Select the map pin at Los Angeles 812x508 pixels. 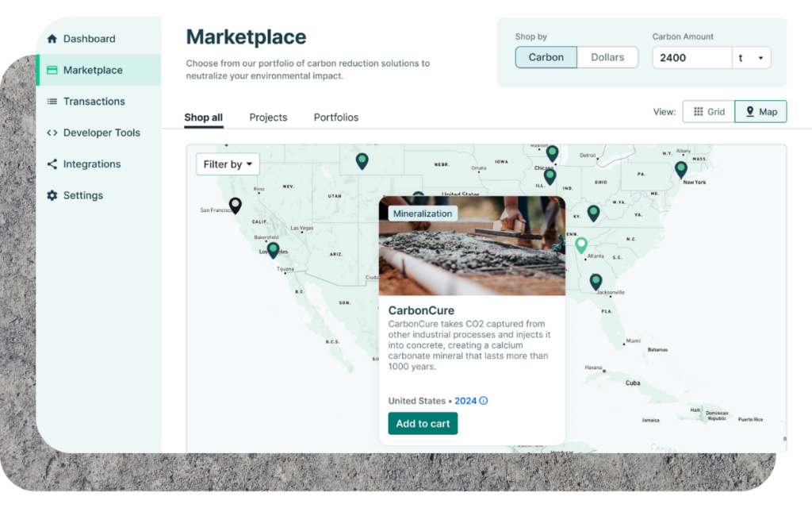point(273,250)
